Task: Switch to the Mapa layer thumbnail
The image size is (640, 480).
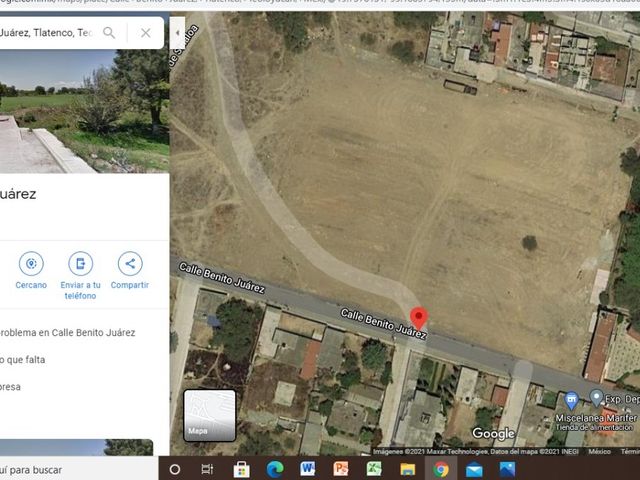Action: [210, 416]
